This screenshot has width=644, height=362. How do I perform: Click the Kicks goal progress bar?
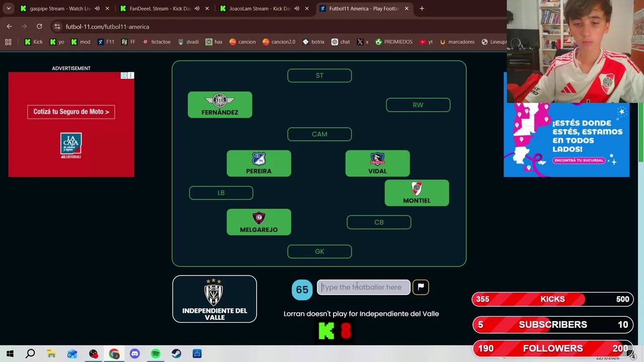point(552,299)
